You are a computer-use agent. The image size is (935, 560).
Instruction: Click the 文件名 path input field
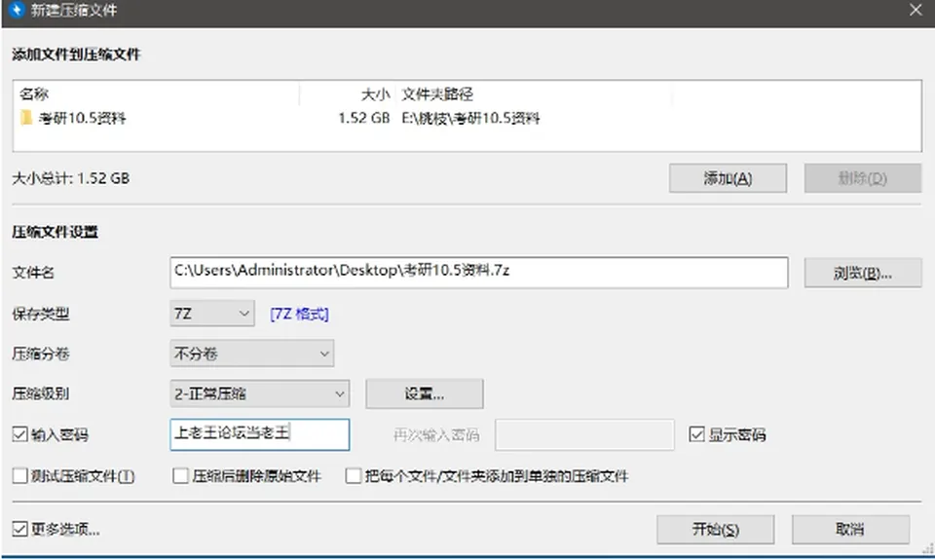tap(479, 273)
